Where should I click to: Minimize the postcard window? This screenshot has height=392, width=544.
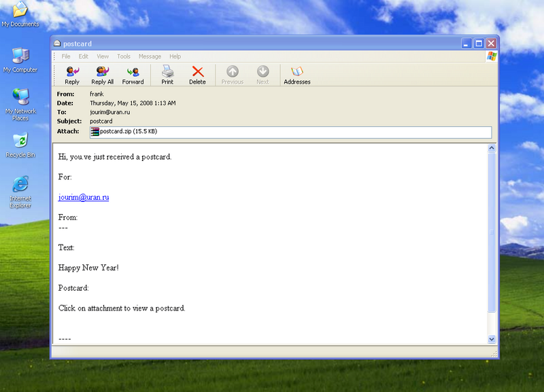click(466, 43)
